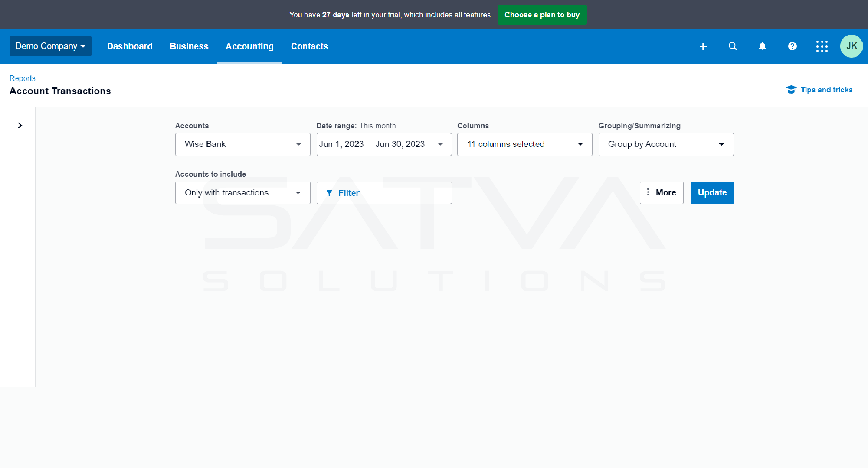The height and width of the screenshot is (468, 868).
Task: Click the Account Transactions page title
Action: click(60, 91)
